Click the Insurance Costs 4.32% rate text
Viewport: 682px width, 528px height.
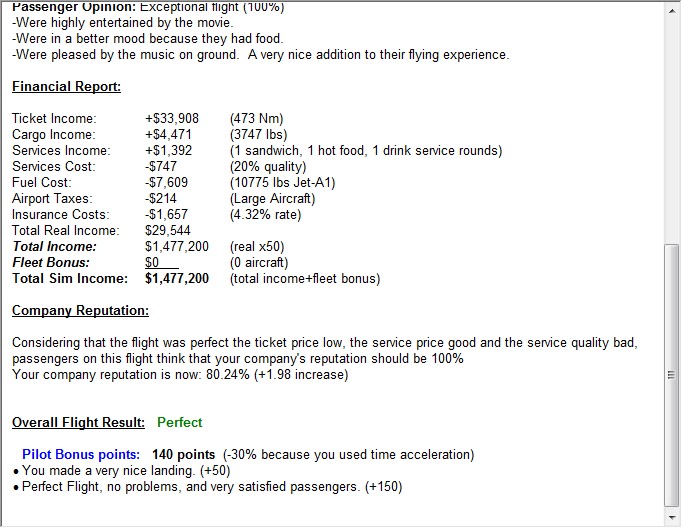265,215
